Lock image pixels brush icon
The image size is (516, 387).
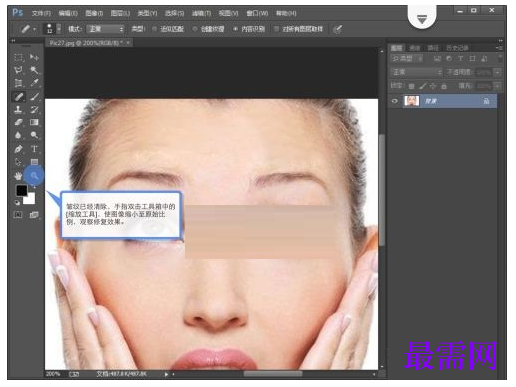tap(423, 86)
